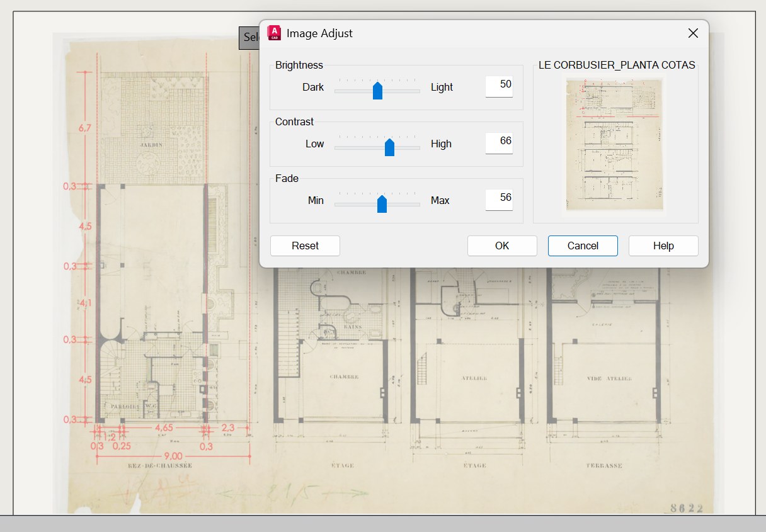Image resolution: width=766 pixels, height=532 pixels.
Task: Click the Cancel button
Action: coord(583,246)
